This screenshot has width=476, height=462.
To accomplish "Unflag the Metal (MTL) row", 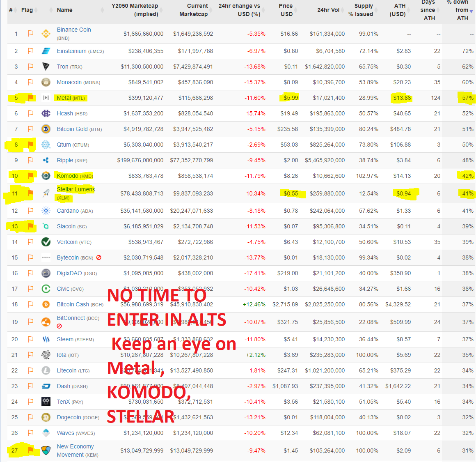I will click(30, 97).
